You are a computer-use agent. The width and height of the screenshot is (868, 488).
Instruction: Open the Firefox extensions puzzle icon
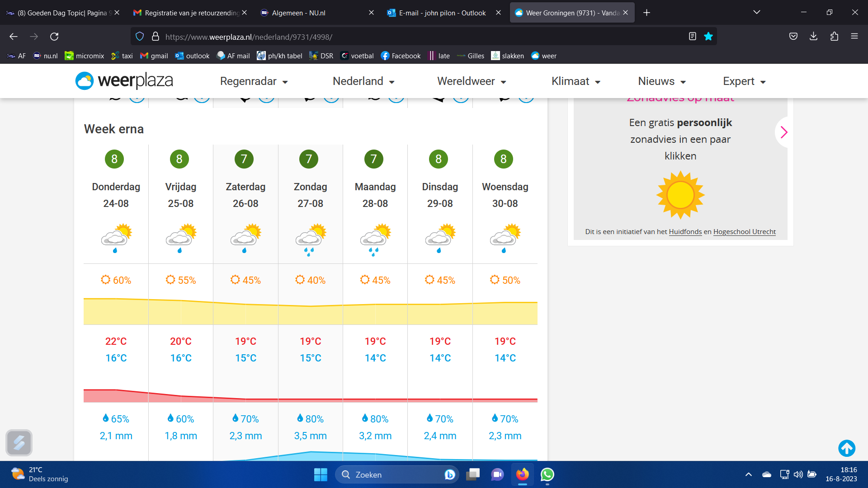(x=834, y=37)
